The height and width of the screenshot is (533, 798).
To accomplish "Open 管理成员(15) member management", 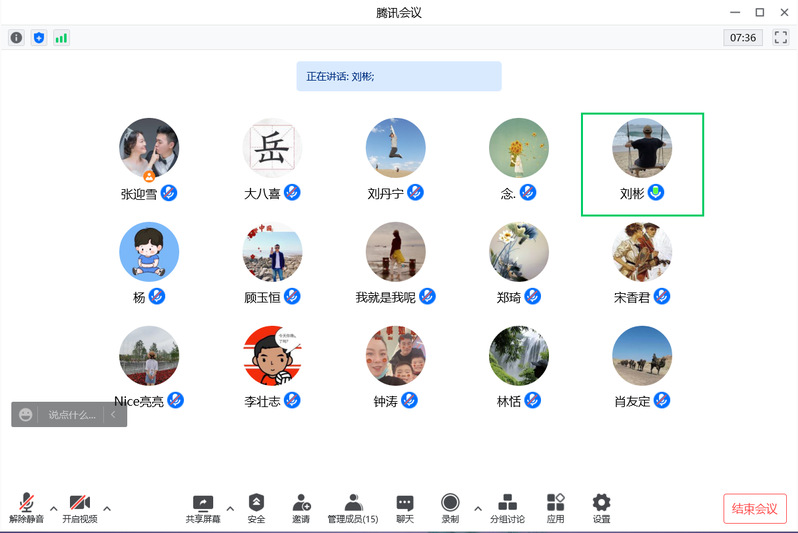I will 352,507.
